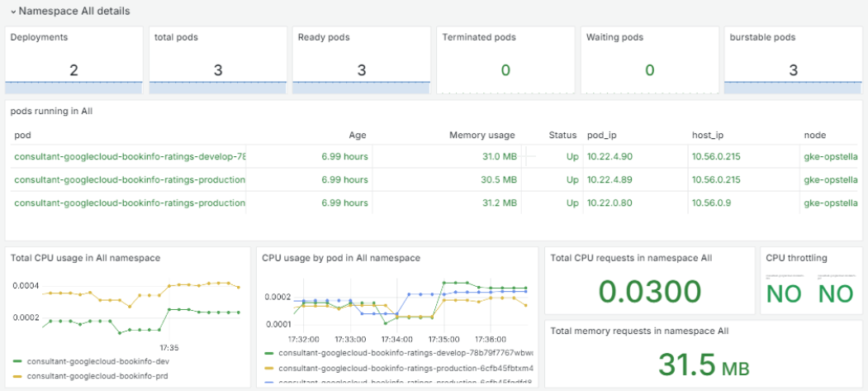Viewport: 868px width, 391px height.
Task: Select the total pods value 3
Action: 218,70
